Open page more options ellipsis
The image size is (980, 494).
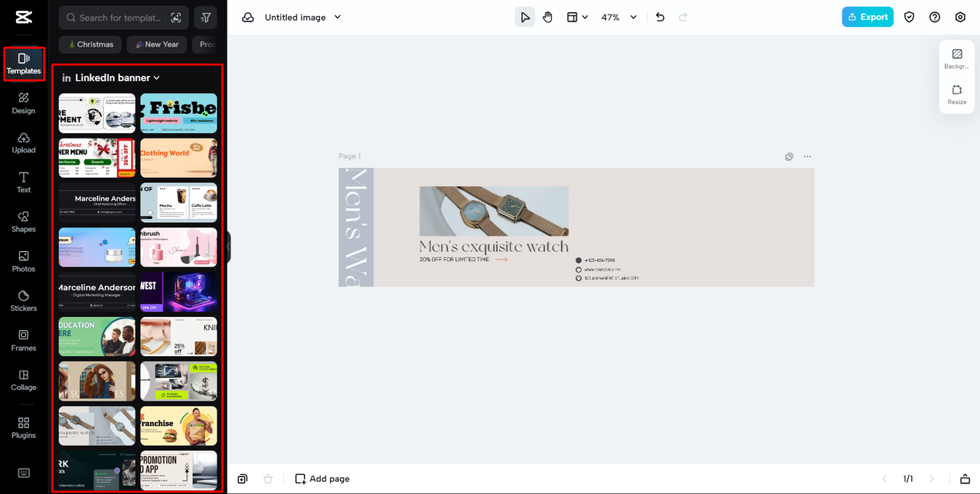pos(807,157)
